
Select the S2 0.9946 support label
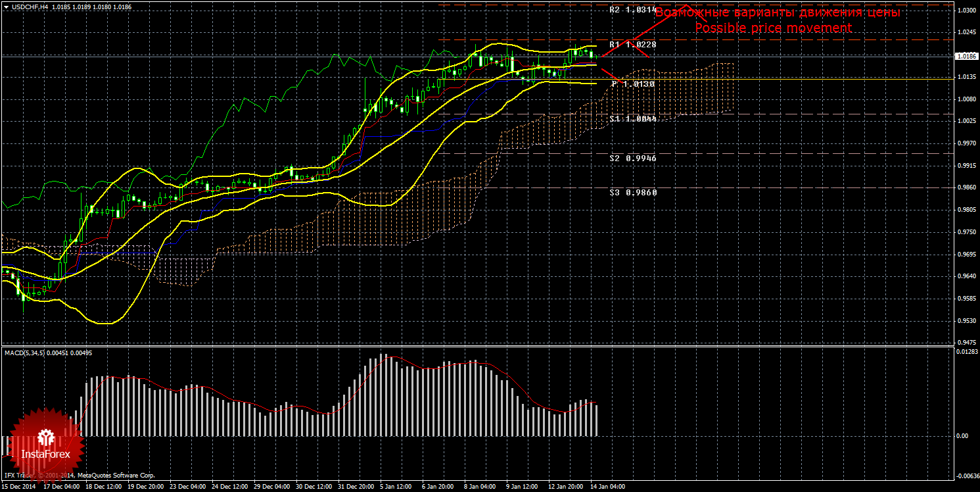tap(632, 159)
